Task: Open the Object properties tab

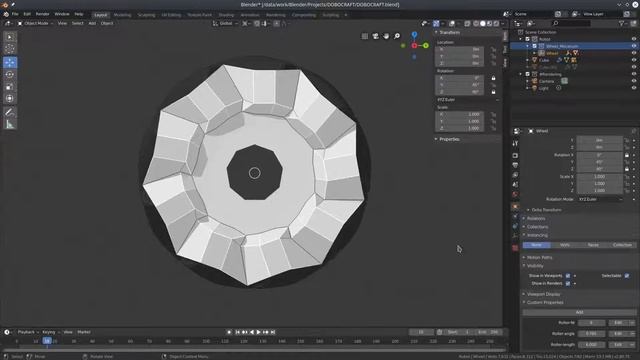Action: click(x=515, y=207)
